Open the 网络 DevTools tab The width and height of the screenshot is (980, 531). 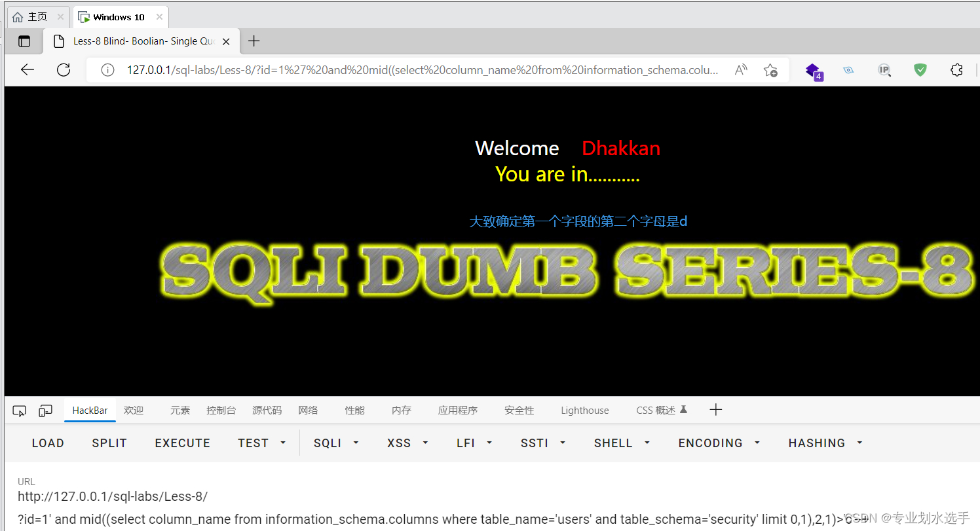pyautogui.click(x=308, y=411)
